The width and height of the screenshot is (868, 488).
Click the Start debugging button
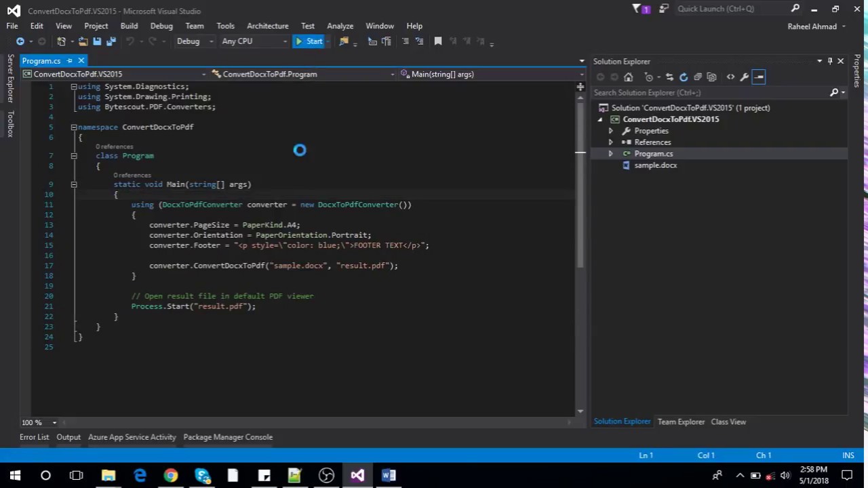pos(309,41)
